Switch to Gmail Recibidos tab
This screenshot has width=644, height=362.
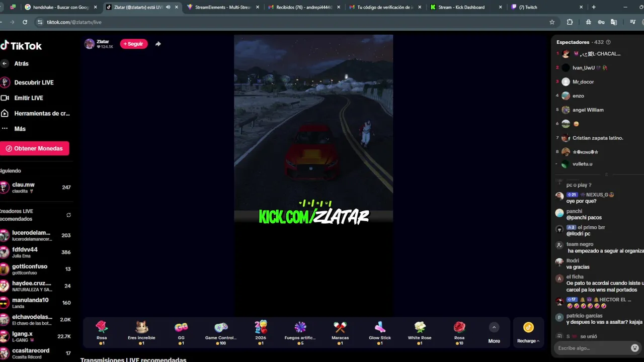click(x=304, y=7)
